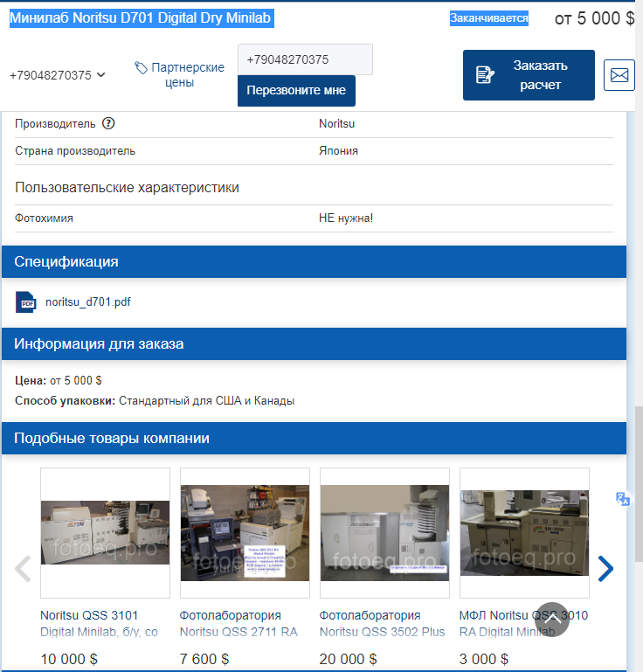This screenshot has width=643, height=672.
Task: Open the МФЛ Noritsu QSS 3010 thumbnail
Action: [524, 533]
